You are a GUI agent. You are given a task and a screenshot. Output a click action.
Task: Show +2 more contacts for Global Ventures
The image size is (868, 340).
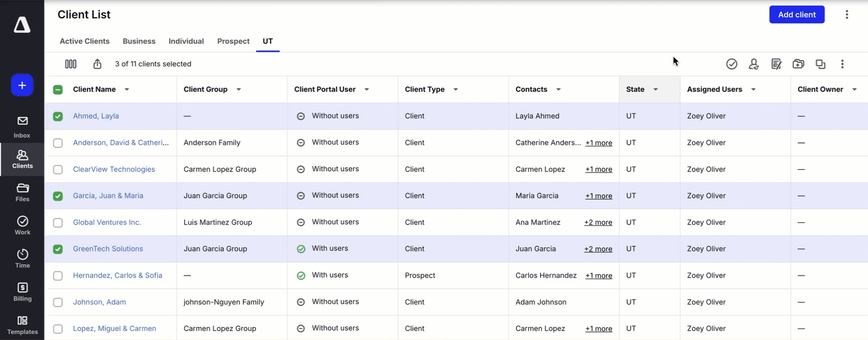(x=598, y=222)
